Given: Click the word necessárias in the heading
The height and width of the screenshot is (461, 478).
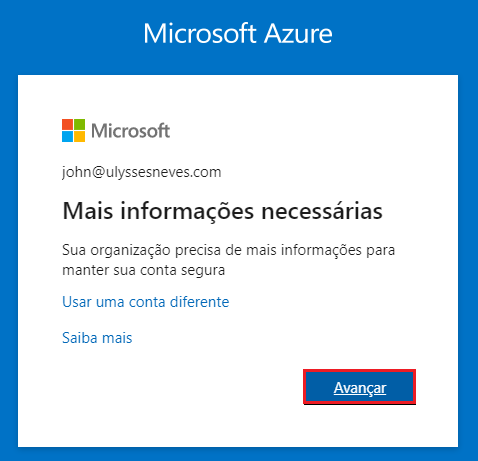Looking at the screenshot, I should point(322,211).
